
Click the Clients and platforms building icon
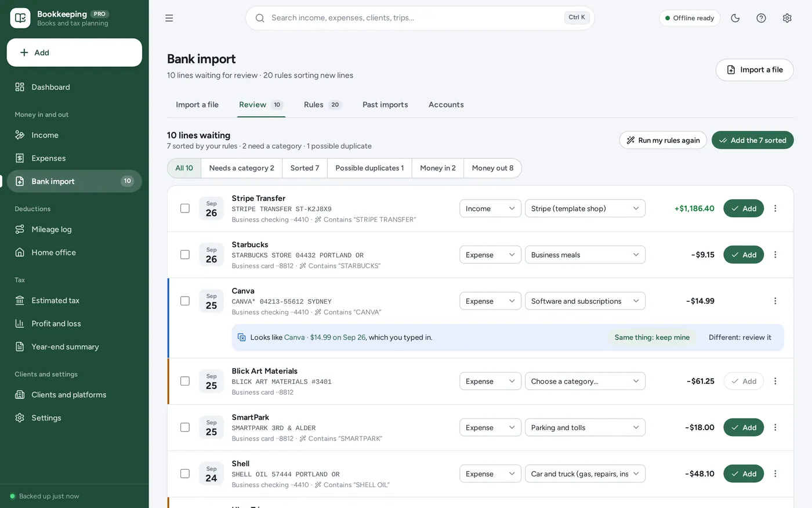click(x=20, y=395)
